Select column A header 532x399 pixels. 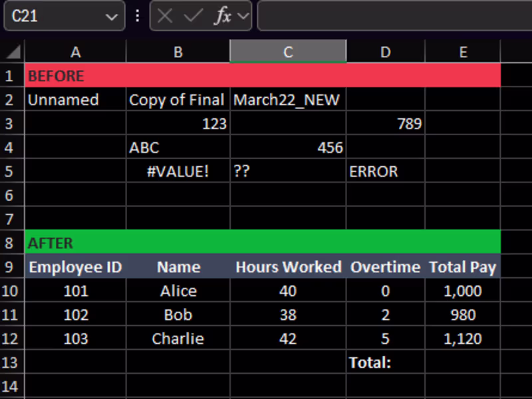click(x=75, y=52)
